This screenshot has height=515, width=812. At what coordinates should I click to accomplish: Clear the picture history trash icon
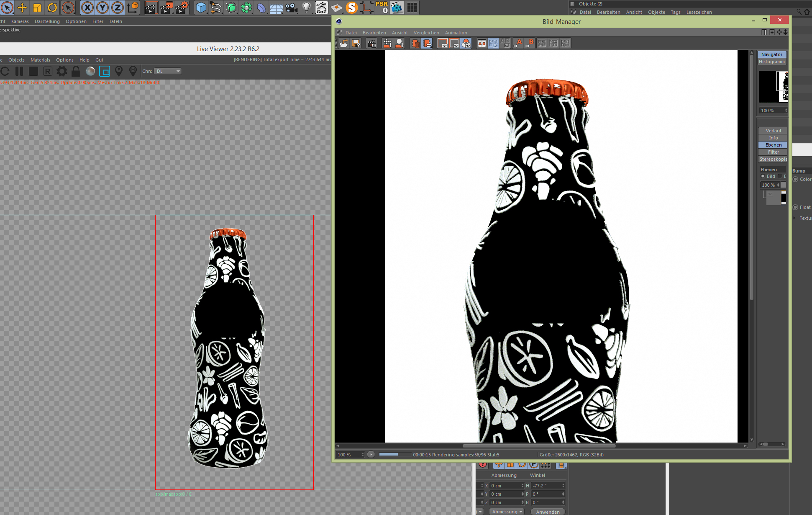[x=415, y=44]
